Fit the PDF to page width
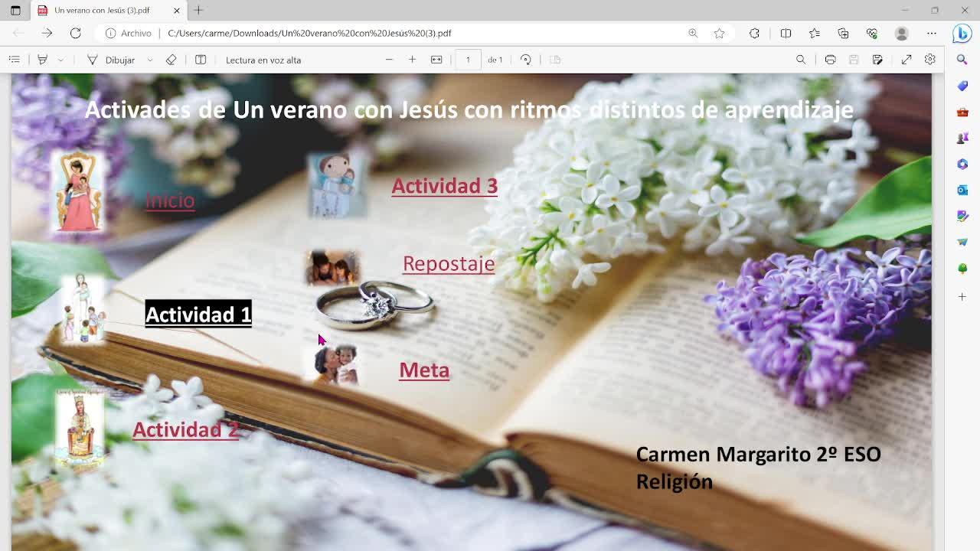Viewport: 980px width, 551px height. click(436, 60)
